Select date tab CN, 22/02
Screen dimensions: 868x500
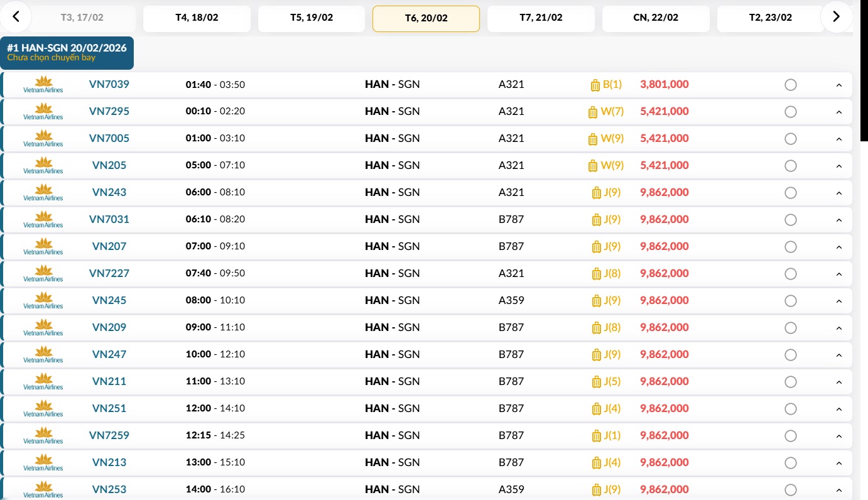656,18
